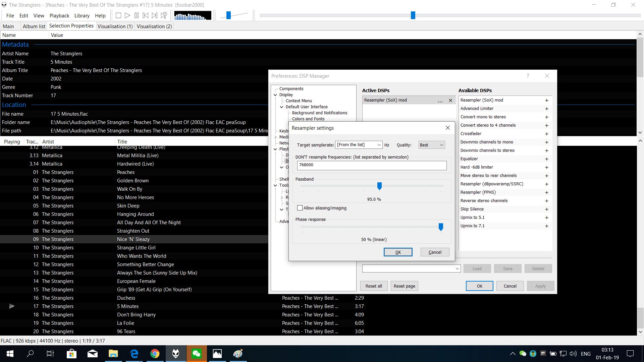Click Reset all button

pos(374,286)
